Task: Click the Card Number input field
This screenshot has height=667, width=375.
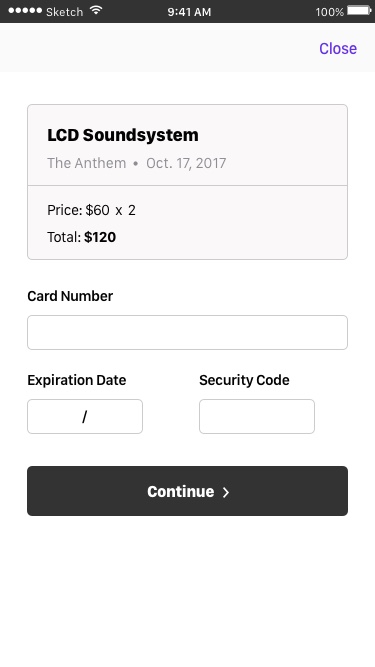Action: tap(188, 332)
